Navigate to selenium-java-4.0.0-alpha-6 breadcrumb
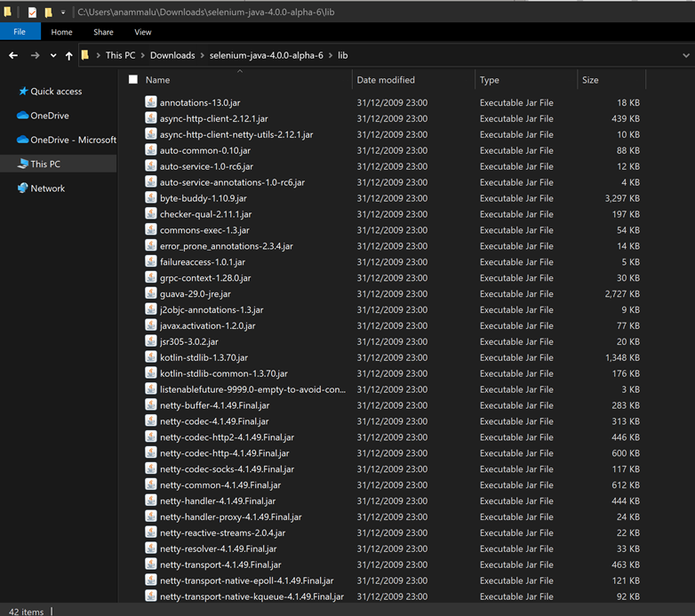The height and width of the screenshot is (616, 695). pos(267,55)
